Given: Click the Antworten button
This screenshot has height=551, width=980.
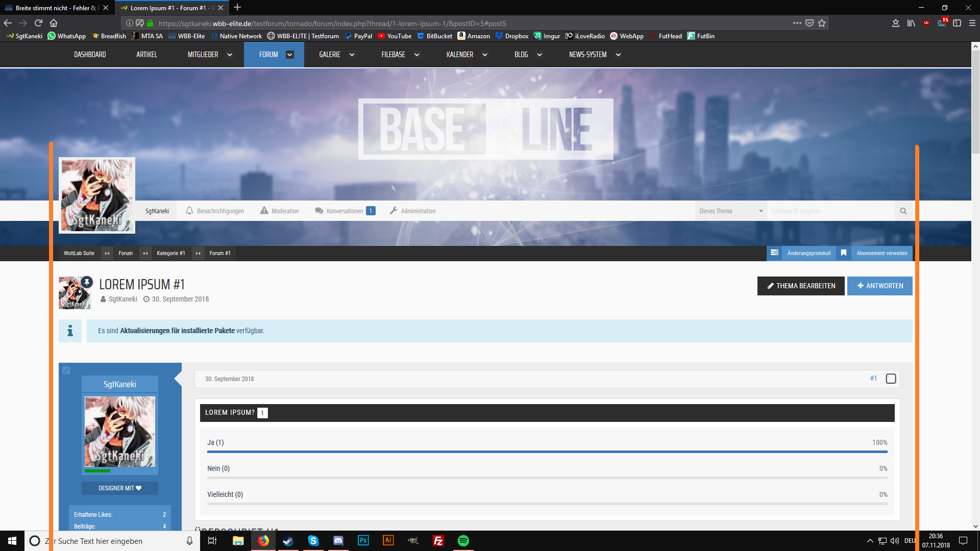Looking at the screenshot, I should 879,286.
